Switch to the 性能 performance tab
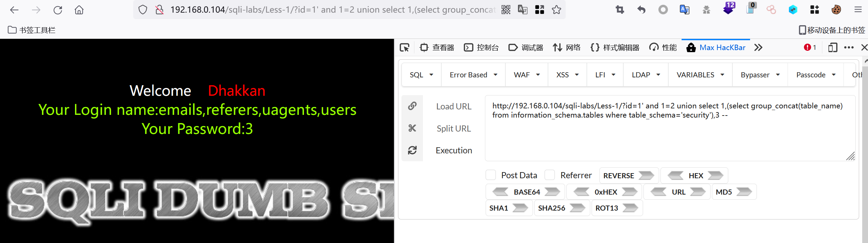This screenshot has width=868, height=243. click(663, 48)
